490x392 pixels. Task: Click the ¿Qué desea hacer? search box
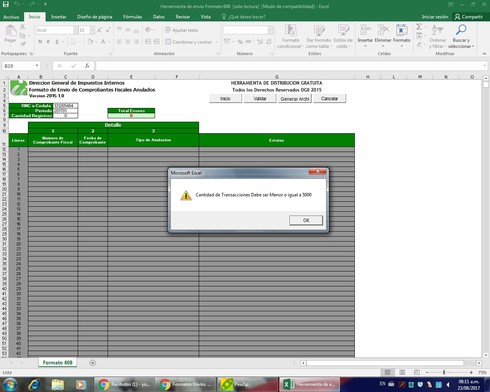(x=244, y=17)
